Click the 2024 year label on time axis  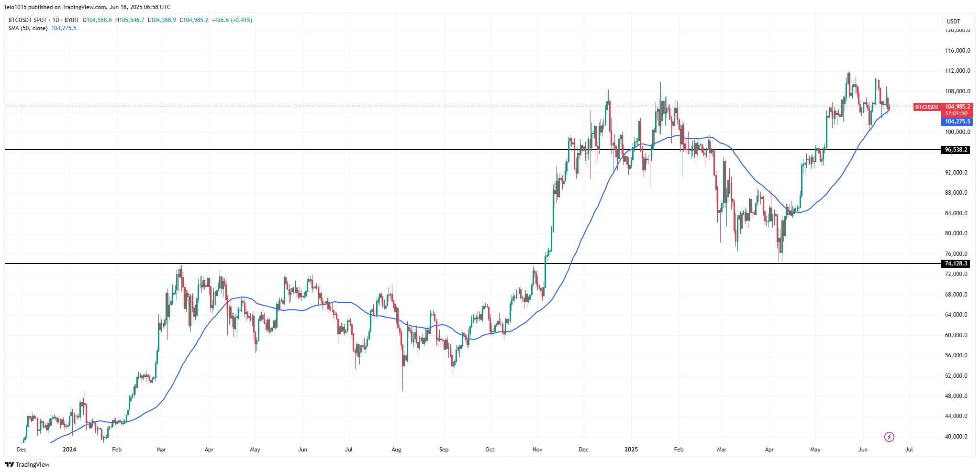click(x=69, y=450)
